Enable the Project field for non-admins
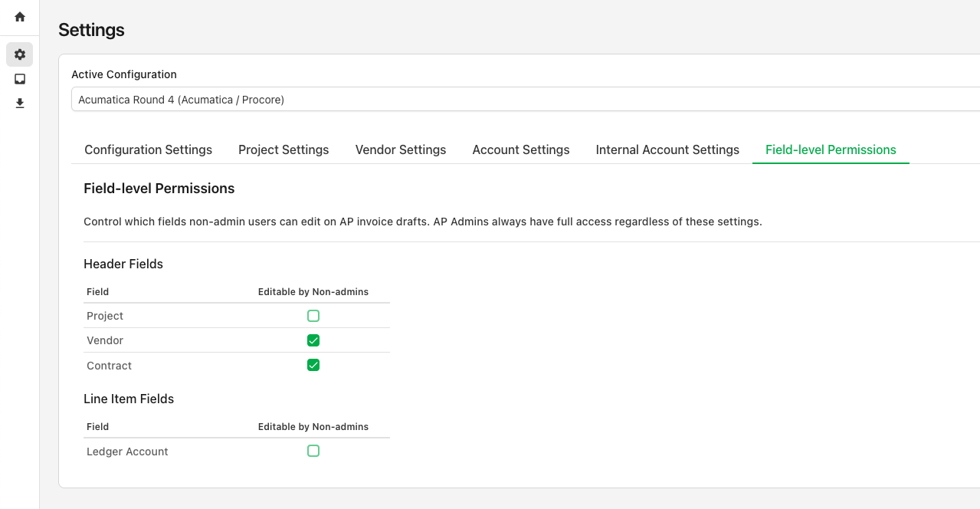This screenshot has height=509, width=980. click(x=313, y=315)
